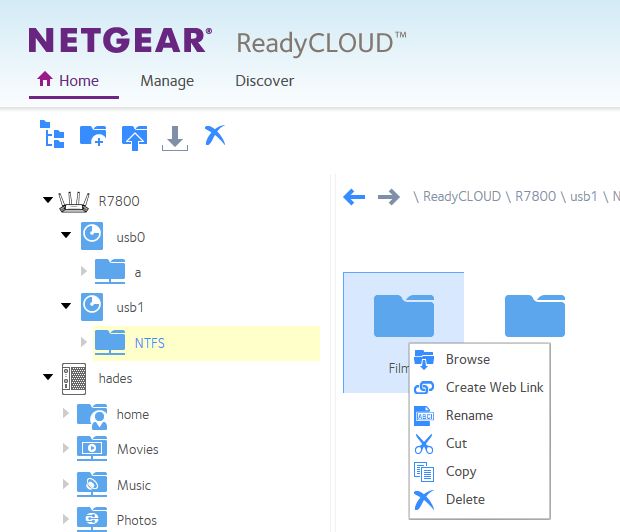Viewport: 620px width, 532px height.
Task: Create a new folder with toolbar icon
Action: point(93,136)
